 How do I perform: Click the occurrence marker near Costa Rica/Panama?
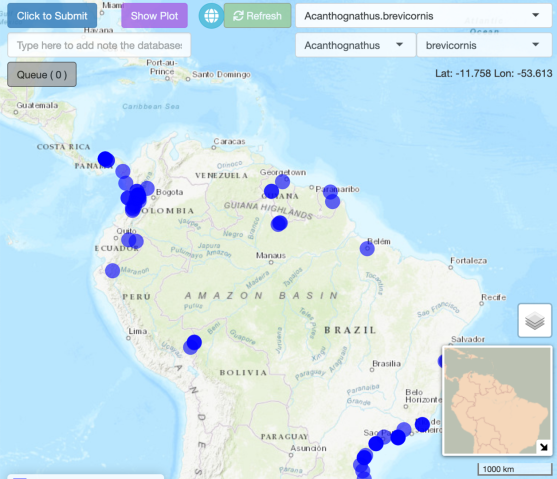point(106,159)
